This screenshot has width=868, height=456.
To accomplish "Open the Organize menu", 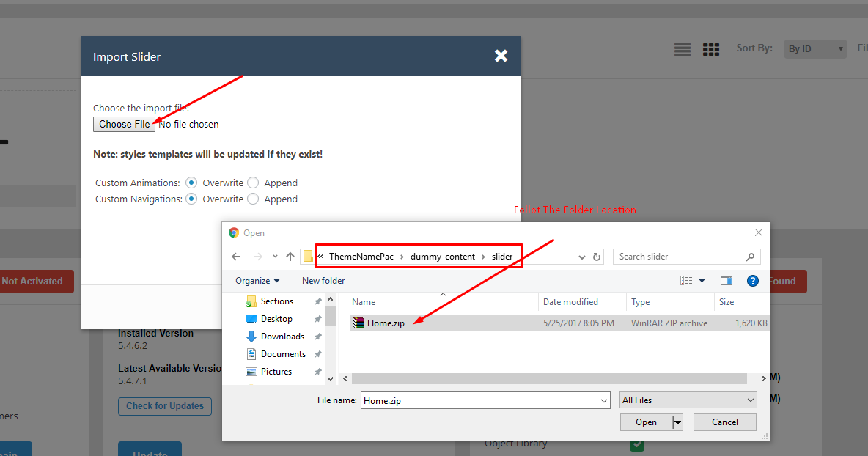I will pyautogui.click(x=257, y=281).
